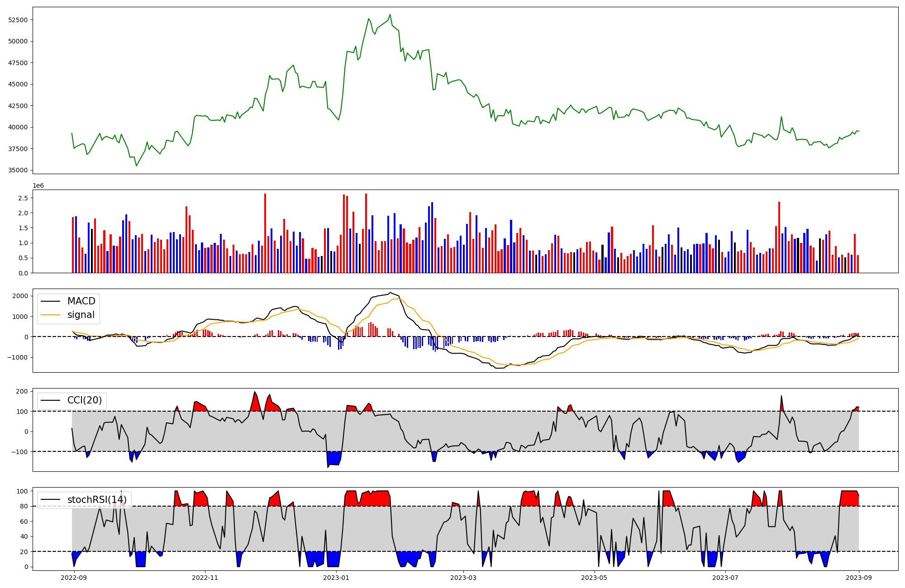The width and height of the screenshot is (905, 588).
Task: Click the 2023-03 x-axis date label
Action: (x=463, y=578)
